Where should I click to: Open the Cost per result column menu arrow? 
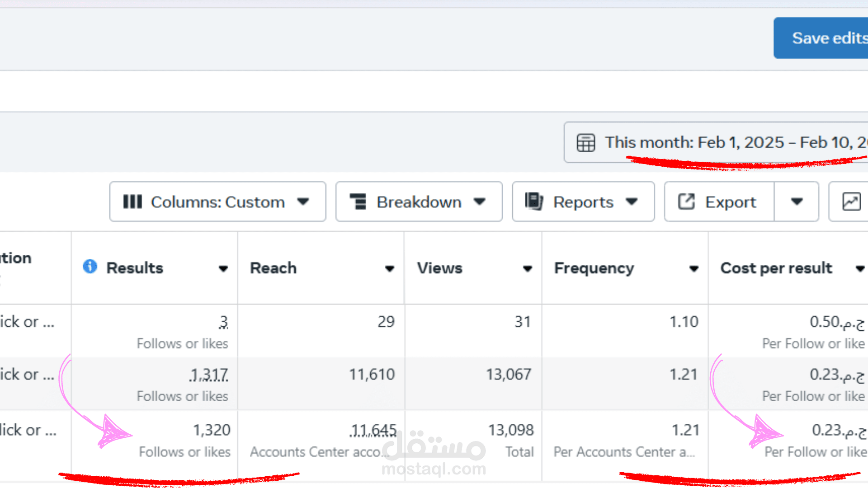pyautogui.click(x=860, y=269)
